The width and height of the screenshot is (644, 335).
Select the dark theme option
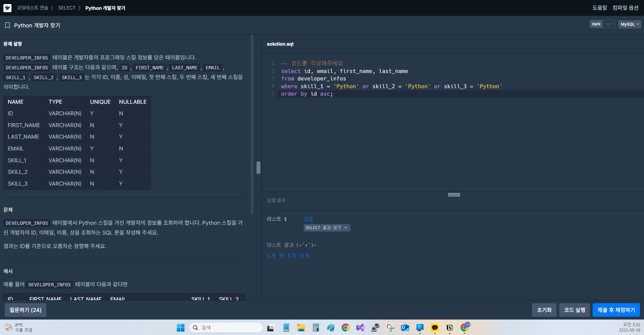click(596, 24)
